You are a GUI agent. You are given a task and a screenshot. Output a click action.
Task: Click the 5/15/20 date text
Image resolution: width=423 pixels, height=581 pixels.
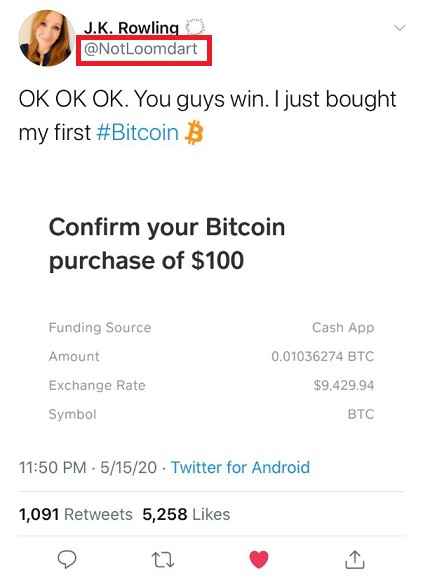click(x=129, y=467)
